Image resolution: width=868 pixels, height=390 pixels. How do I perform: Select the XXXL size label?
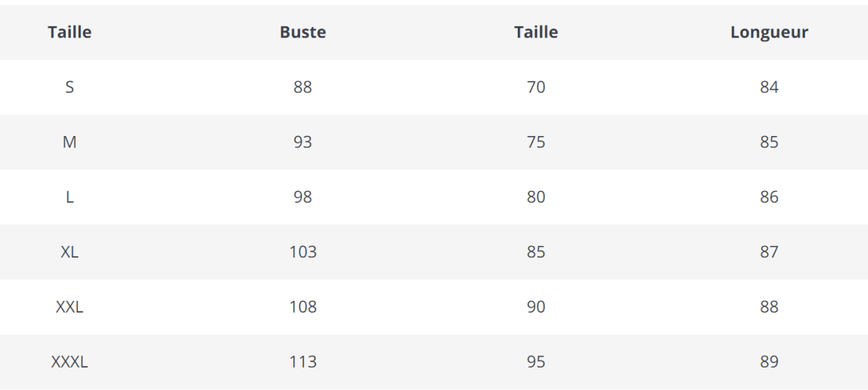69,362
